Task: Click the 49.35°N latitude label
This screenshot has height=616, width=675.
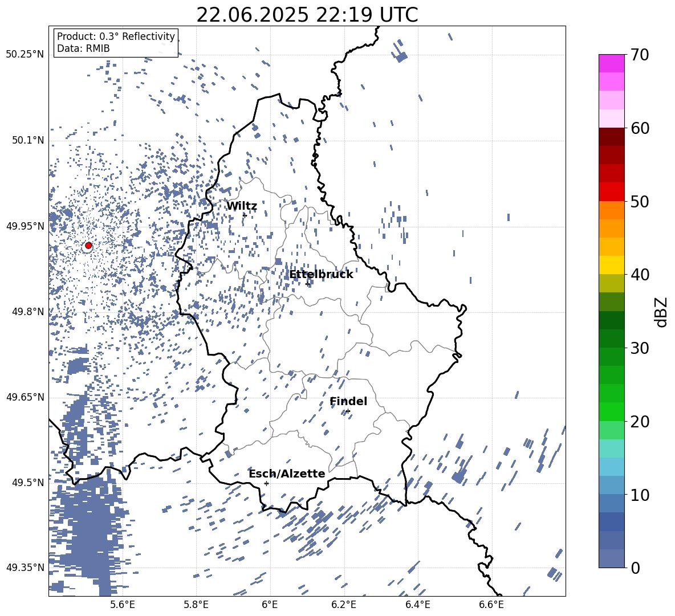Action: 25,568
